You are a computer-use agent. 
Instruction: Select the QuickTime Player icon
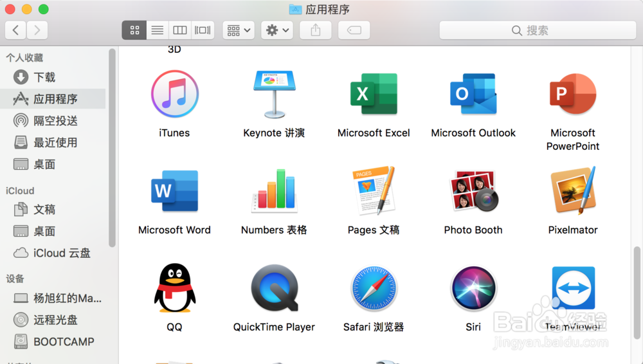pyautogui.click(x=274, y=288)
